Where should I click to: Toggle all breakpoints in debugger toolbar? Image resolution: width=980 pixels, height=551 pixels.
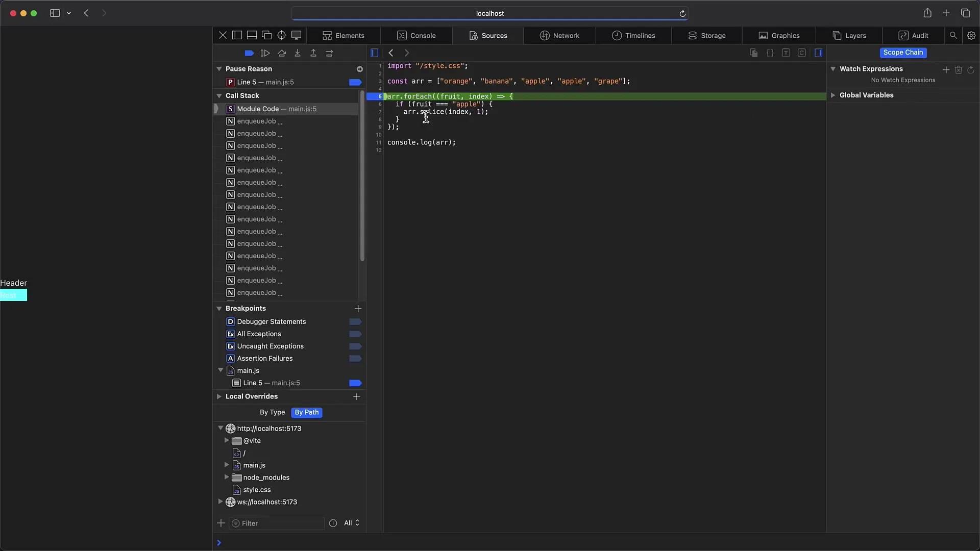coord(249,53)
